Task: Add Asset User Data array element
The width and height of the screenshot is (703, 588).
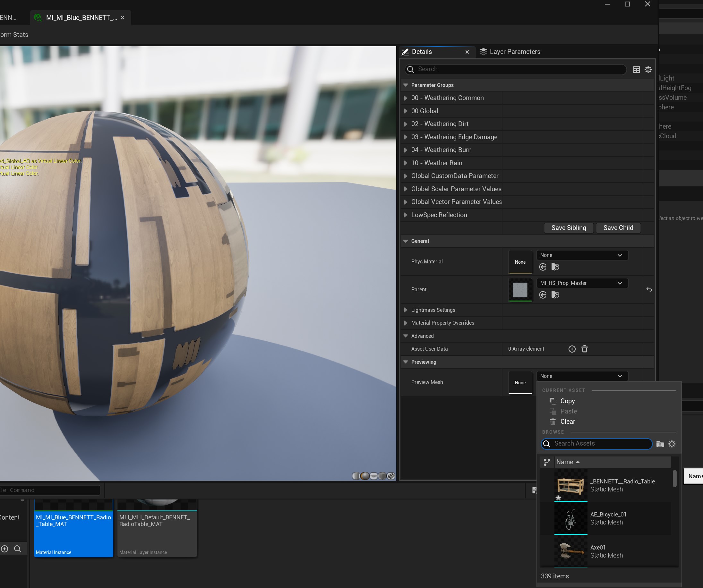Action: tap(572, 349)
